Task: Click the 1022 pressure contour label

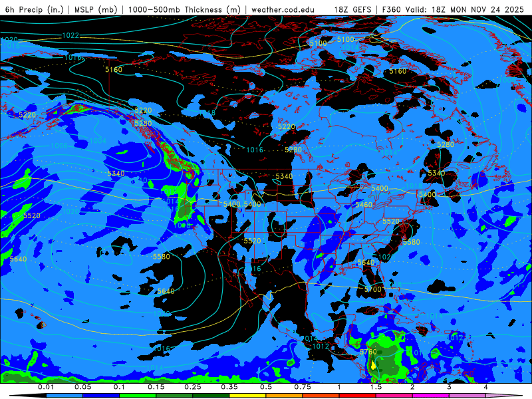Action: click(x=70, y=35)
